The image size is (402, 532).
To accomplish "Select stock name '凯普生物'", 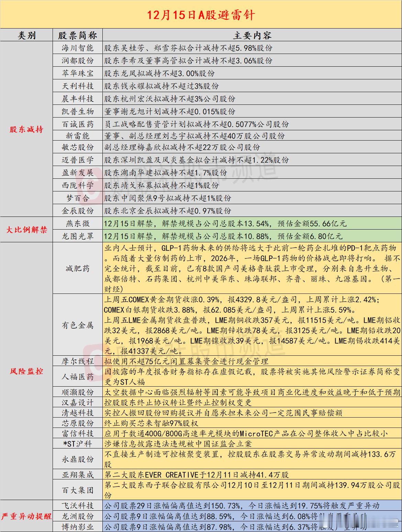I will coord(78,111).
